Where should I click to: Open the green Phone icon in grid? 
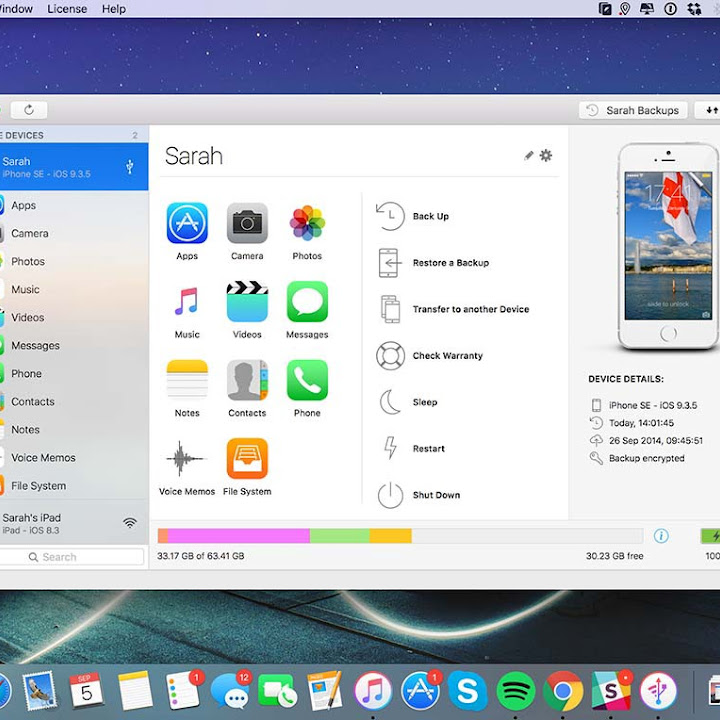pyautogui.click(x=307, y=380)
